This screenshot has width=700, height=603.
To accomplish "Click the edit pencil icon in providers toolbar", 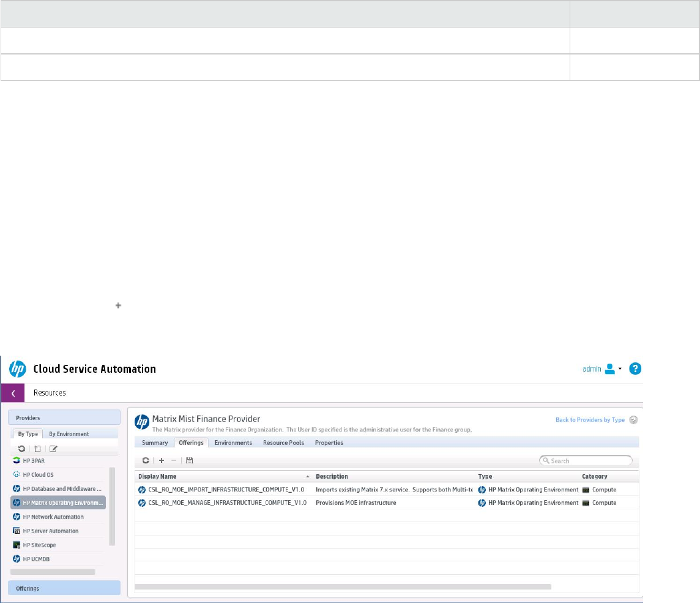I will tap(53, 449).
